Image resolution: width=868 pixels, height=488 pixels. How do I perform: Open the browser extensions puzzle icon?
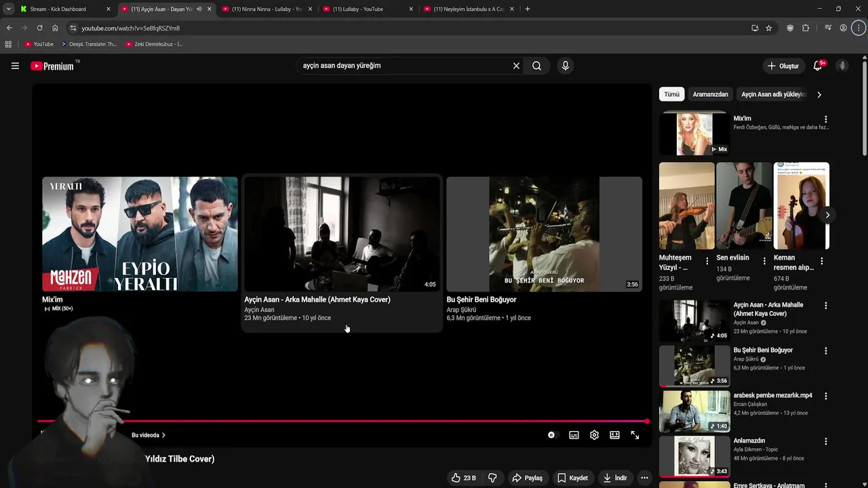click(806, 28)
